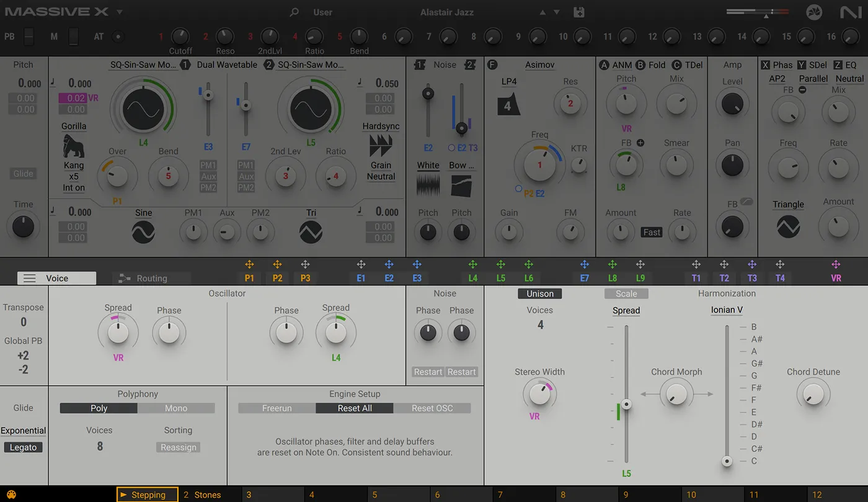Click the White noise waveform thumbnail
868x502 pixels.
(428, 186)
